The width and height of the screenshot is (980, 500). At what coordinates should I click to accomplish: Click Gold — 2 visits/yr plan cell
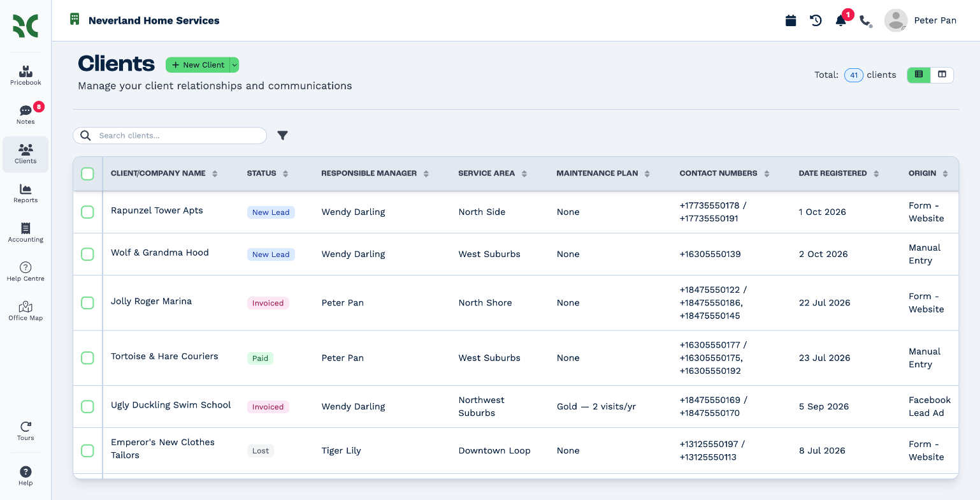(596, 406)
